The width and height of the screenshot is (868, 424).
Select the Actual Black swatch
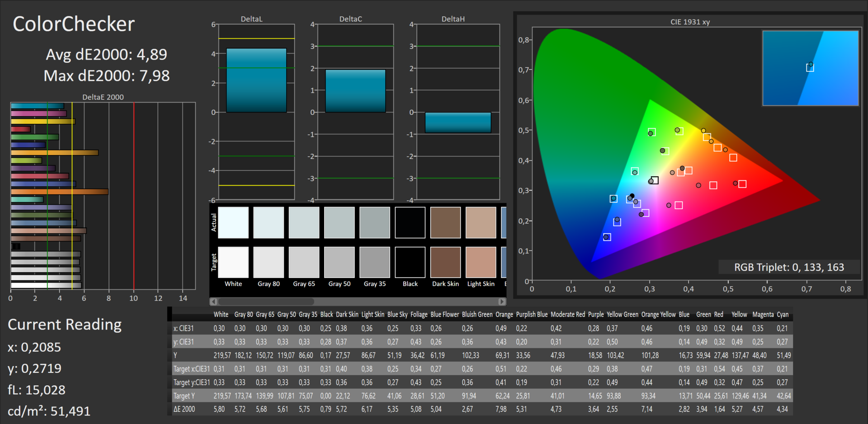tap(410, 222)
